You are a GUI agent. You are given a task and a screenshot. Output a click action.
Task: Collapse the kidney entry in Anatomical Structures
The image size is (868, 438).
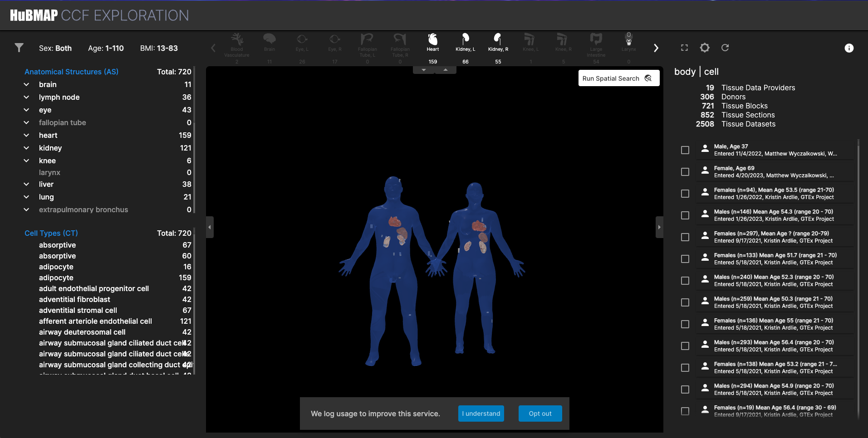tap(26, 148)
